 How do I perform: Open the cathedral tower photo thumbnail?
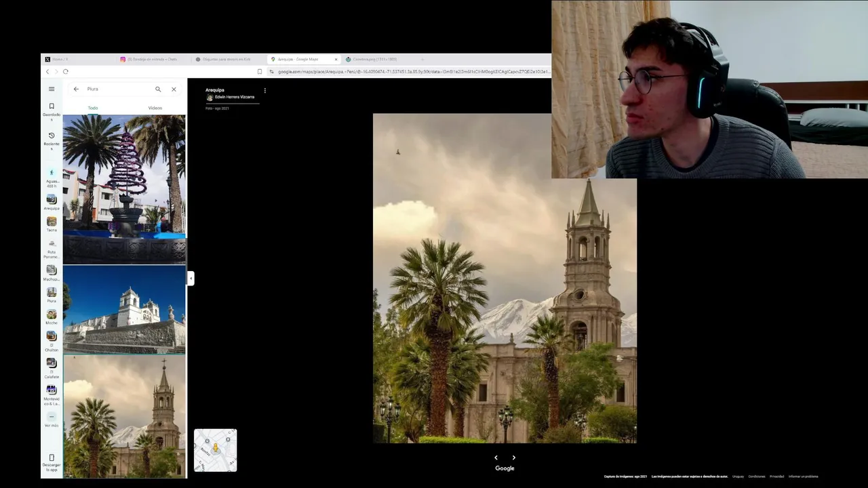coord(124,417)
